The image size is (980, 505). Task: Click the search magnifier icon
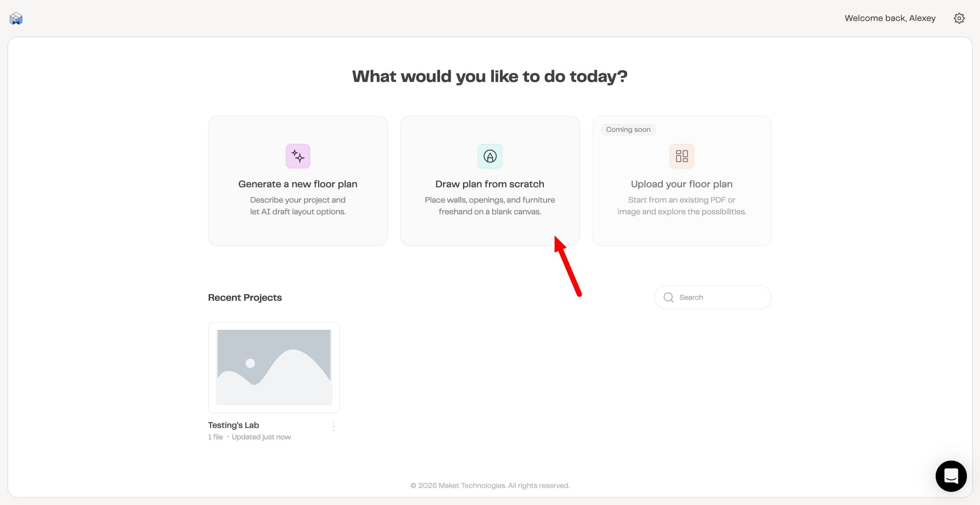tap(668, 297)
